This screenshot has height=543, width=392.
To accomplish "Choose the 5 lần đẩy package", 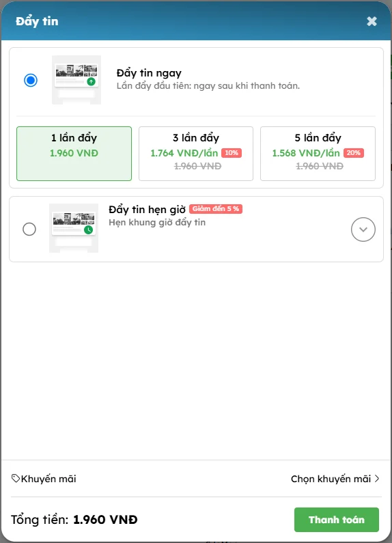I will click(x=318, y=154).
